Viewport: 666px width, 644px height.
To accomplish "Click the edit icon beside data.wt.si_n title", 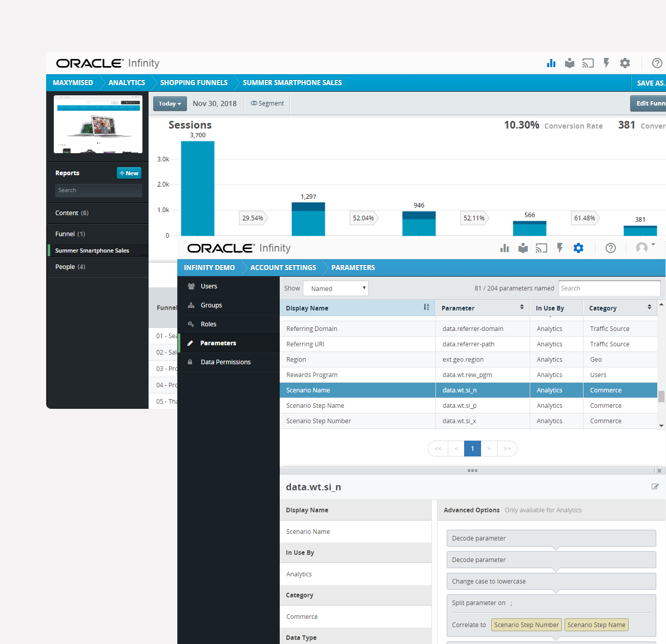I will (x=655, y=487).
